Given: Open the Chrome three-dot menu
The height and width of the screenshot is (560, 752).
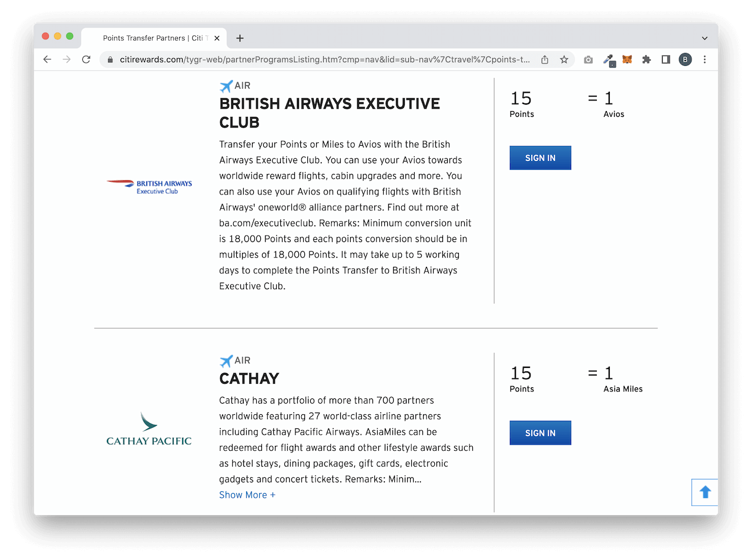Looking at the screenshot, I should [x=704, y=59].
